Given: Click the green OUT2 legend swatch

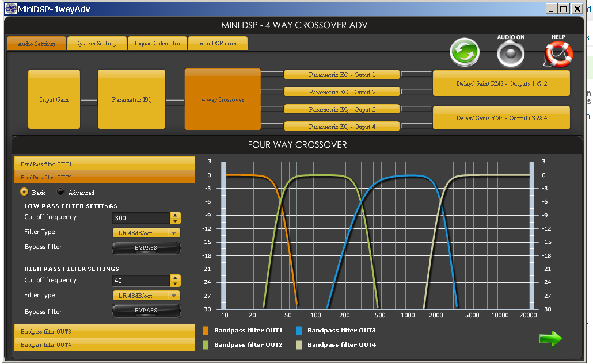Looking at the screenshot, I should coord(206,345).
